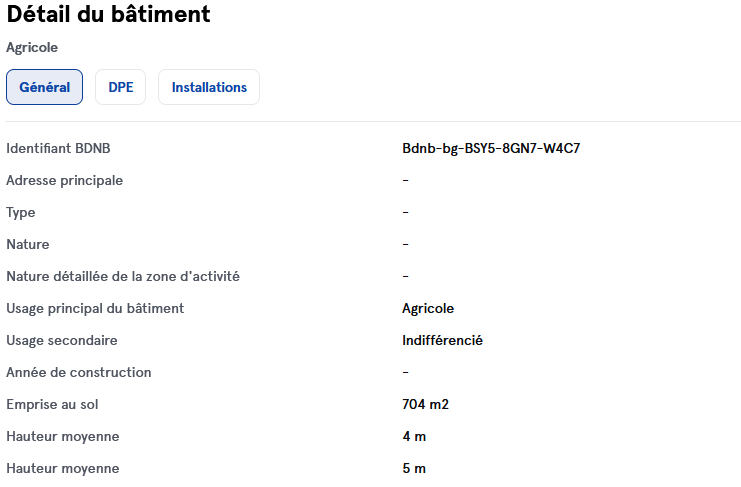741x487 pixels.
Task: Select the Agricole value for usage principal
Action: [x=428, y=309]
